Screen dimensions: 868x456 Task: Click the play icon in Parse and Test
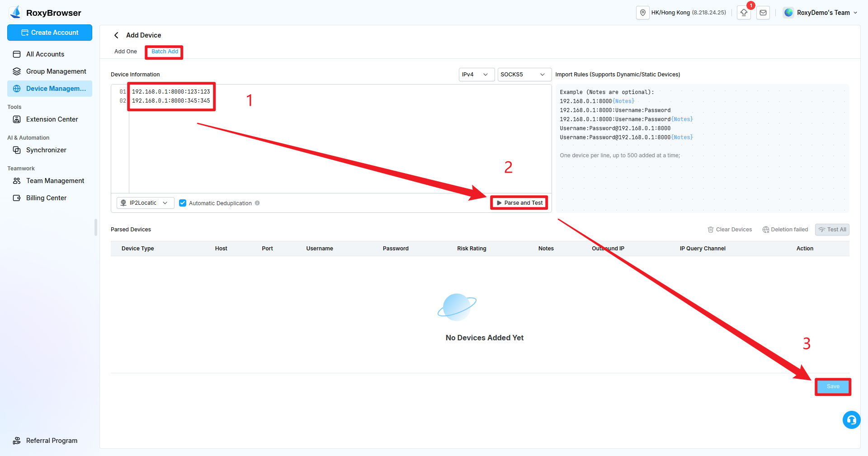pos(499,203)
